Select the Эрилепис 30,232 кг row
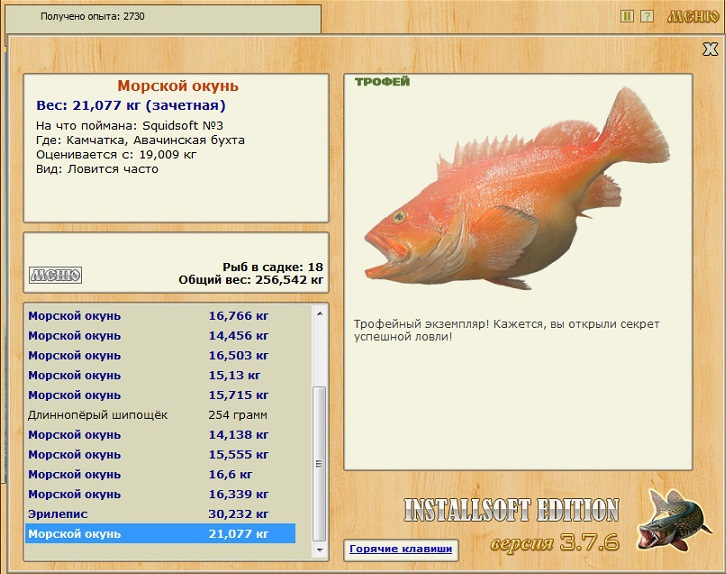This screenshot has height=574, width=726. tap(160, 514)
